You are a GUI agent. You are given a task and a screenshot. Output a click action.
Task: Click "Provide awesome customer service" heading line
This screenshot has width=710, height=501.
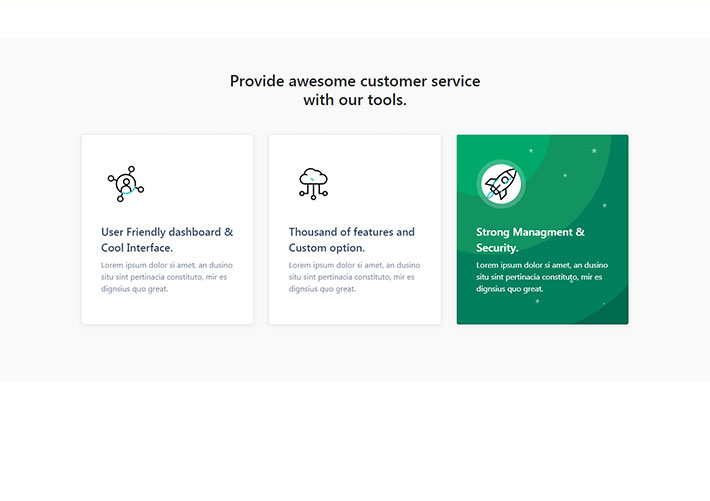tap(355, 81)
